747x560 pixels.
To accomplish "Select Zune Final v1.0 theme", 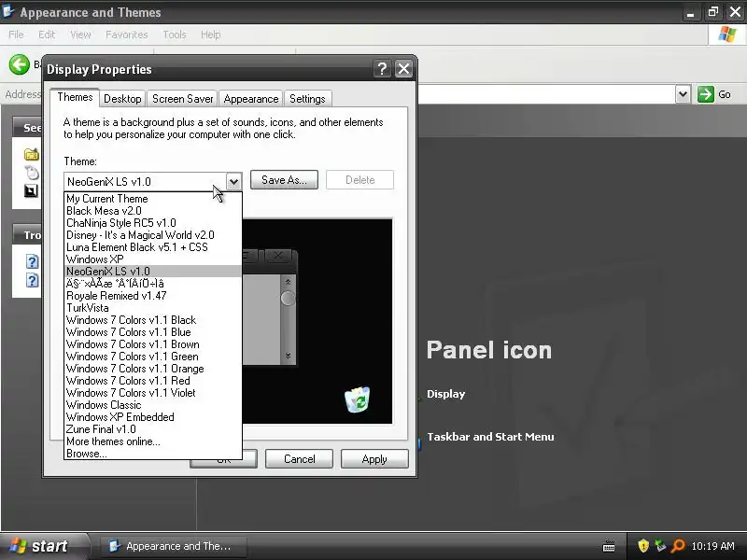I will (x=152, y=429).
